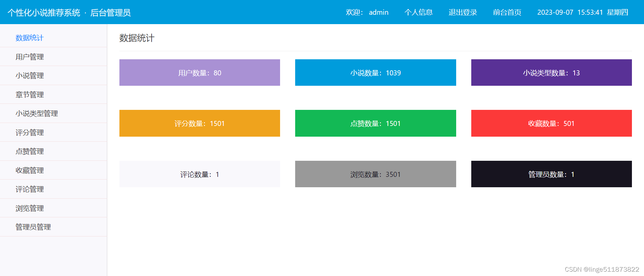This screenshot has width=644, height=276.
Task: Click the site title 个性化小说推荐系统
Action: 44,13
